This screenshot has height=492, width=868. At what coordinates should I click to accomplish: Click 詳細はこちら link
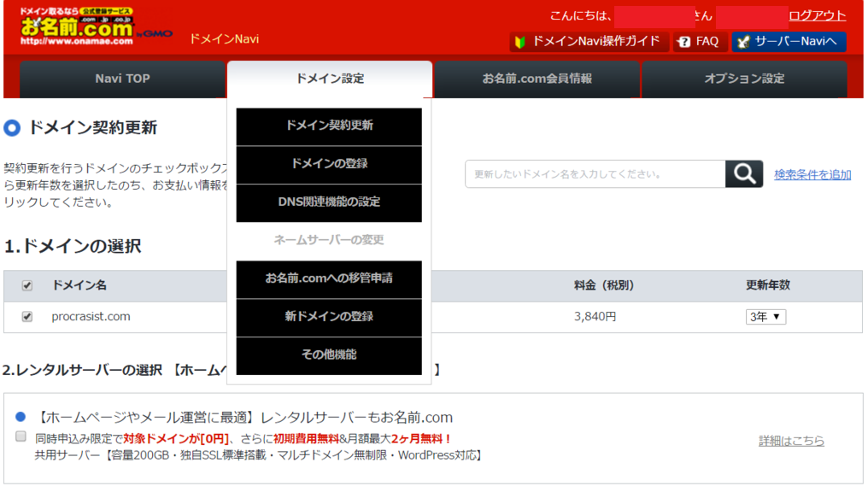coord(791,441)
